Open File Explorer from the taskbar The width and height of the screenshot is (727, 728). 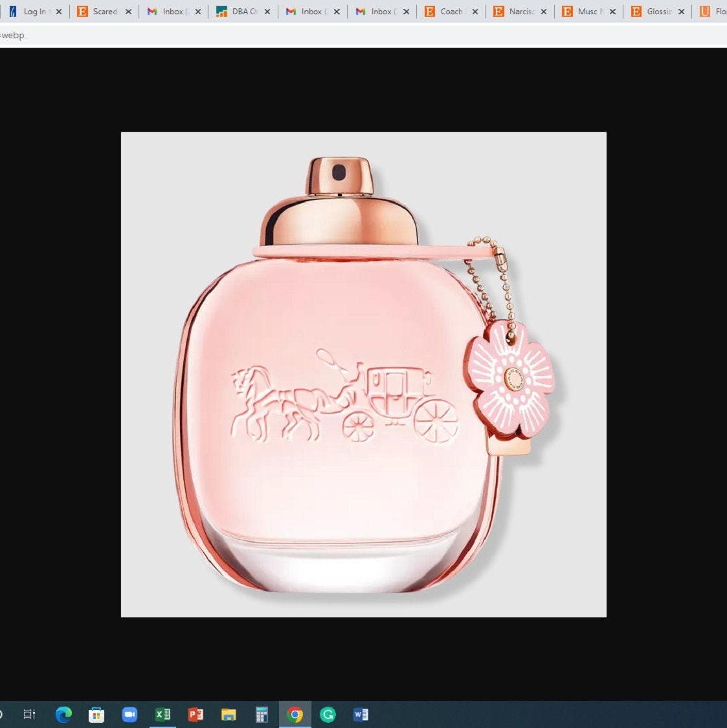229,714
